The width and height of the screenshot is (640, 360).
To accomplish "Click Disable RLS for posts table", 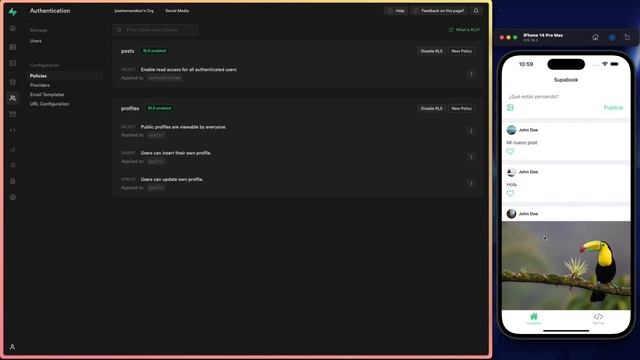I will point(431,51).
